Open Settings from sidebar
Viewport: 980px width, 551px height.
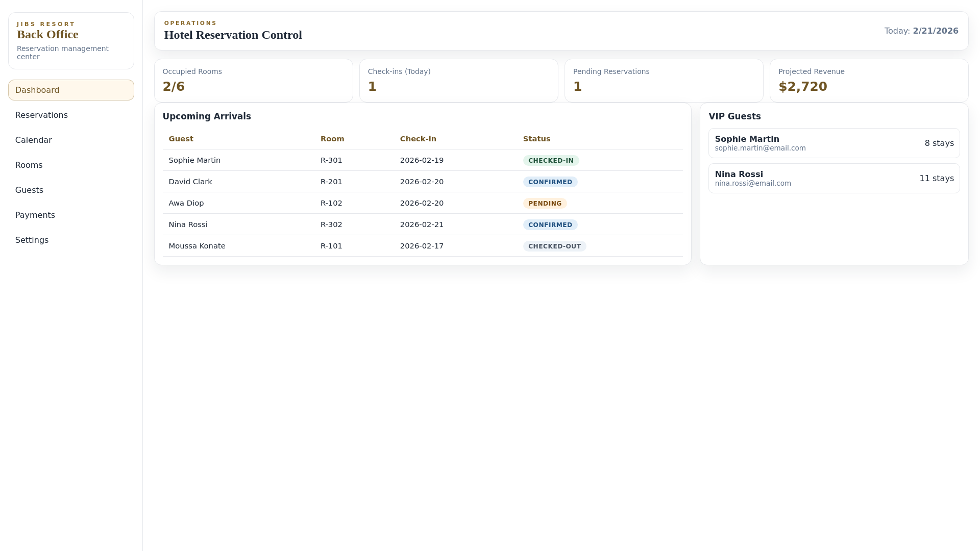tap(71, 240)
